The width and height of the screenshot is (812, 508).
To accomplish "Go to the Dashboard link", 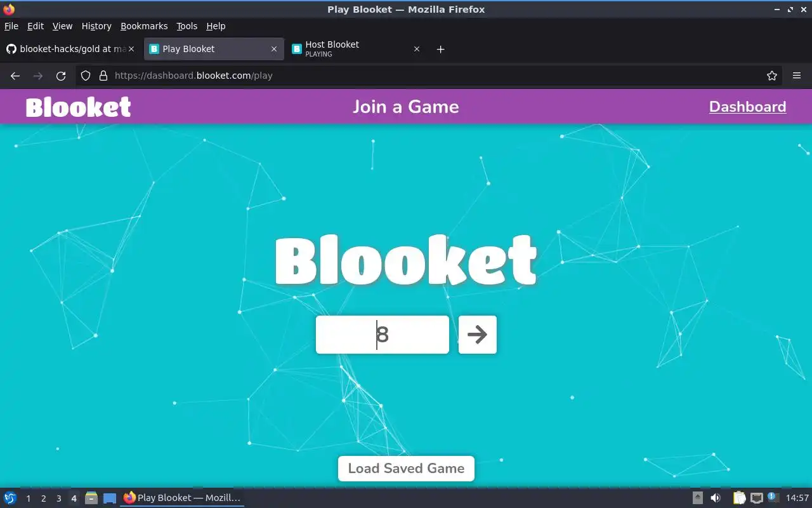I will click(x=747, y=107).
